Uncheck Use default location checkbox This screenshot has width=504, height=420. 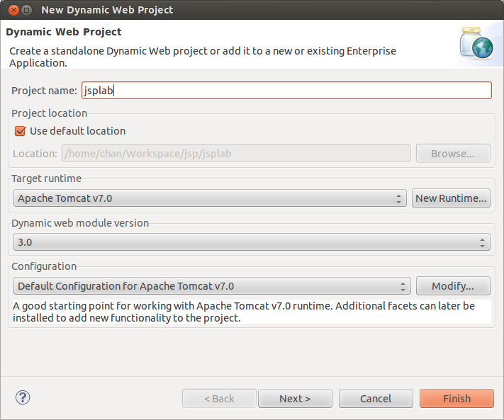tap(20, 131)
